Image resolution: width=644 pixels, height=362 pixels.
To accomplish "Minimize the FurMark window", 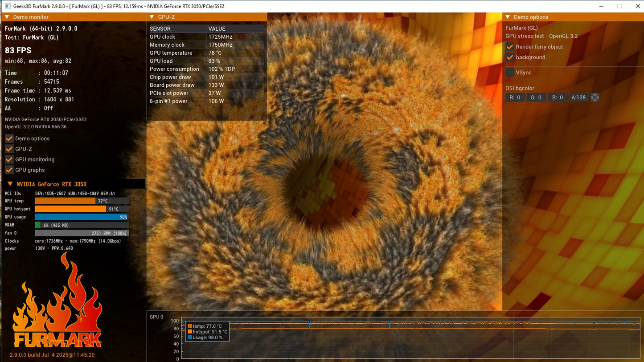I will 602,6.
